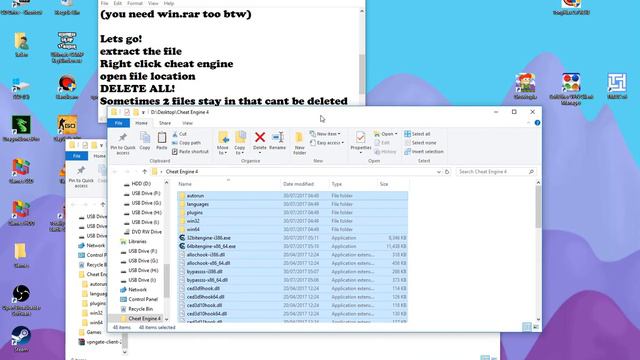Click the Cheat Engine 4 address bar path
Viewport: 640px width, 360px height.
182,172
